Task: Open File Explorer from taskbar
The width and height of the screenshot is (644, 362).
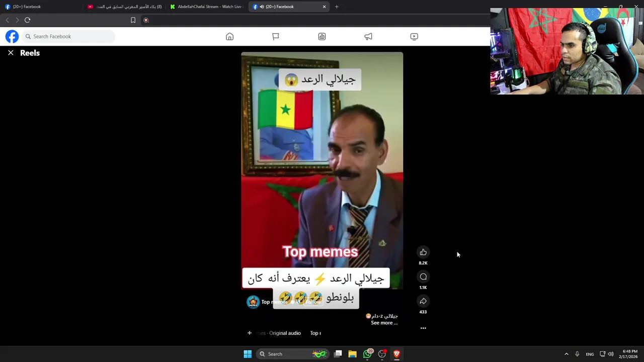Action: [353, 354]
